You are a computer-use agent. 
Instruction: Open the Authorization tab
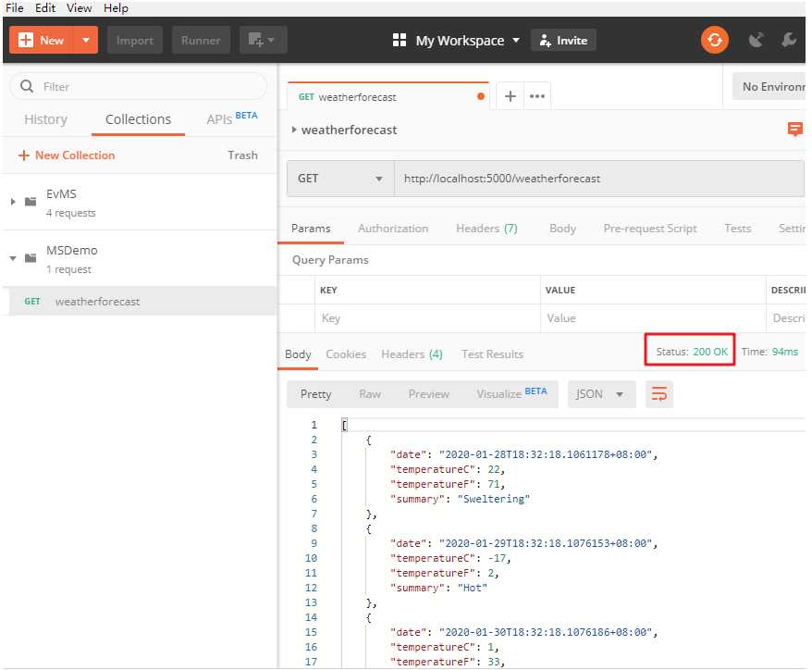point(393,229)
